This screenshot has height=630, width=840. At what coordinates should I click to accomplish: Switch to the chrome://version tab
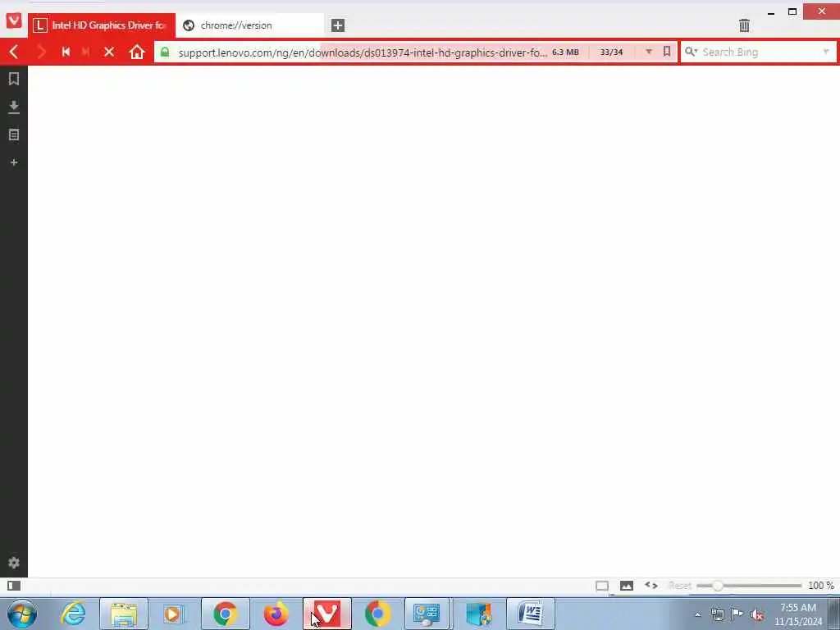pyautogui.click(x=249, y=25)
